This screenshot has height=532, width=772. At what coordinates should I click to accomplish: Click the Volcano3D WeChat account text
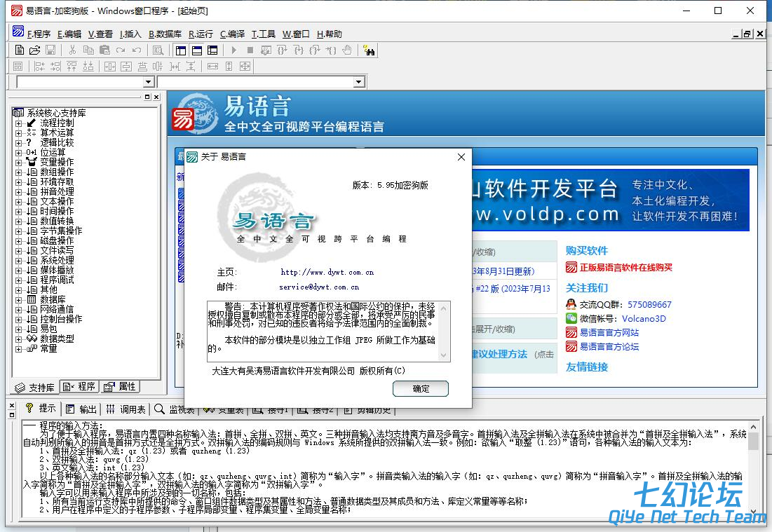click(644, 318)
